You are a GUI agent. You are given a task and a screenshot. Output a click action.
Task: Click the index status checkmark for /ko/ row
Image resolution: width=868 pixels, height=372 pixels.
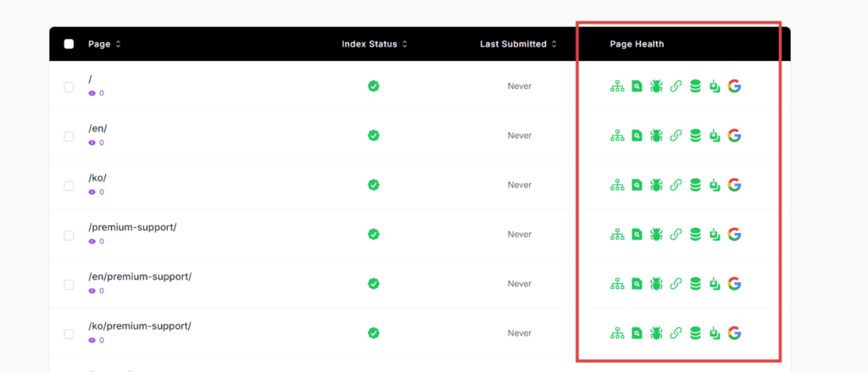point(374,185)
